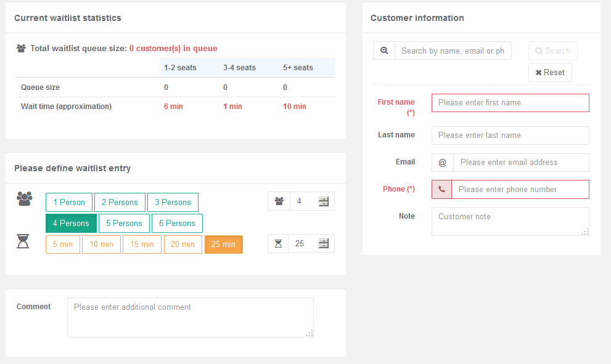Click the queue icon beside Total waitlist queue size

coord(21,48)
